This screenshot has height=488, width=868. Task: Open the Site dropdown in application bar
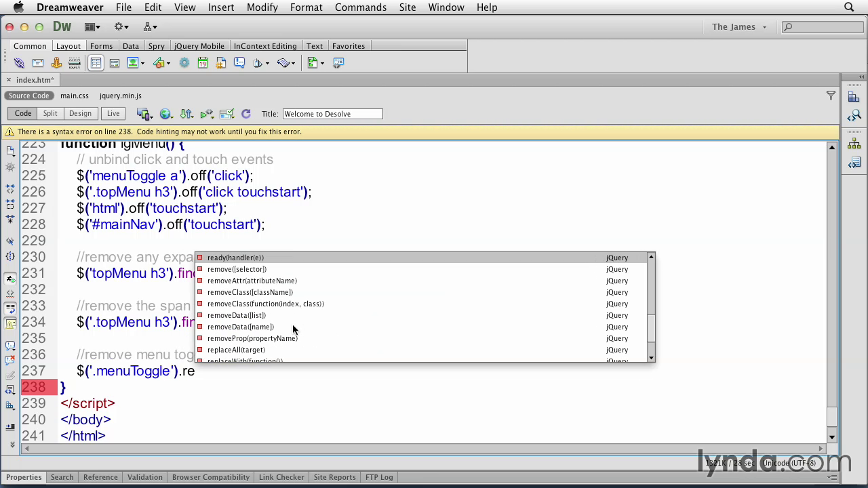tap(150, 27)
